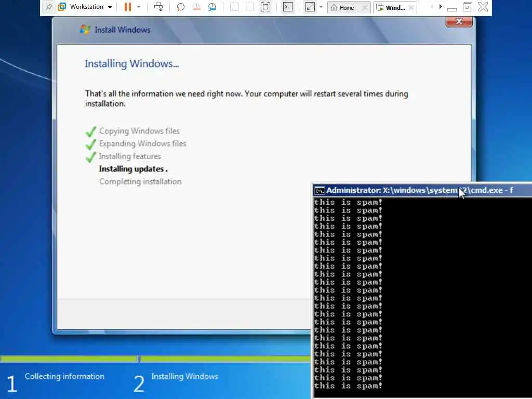The height and width of the screenshot is (399, 532).
Task: Toggle the library sidebar view
Action: (x=234, y=7)
